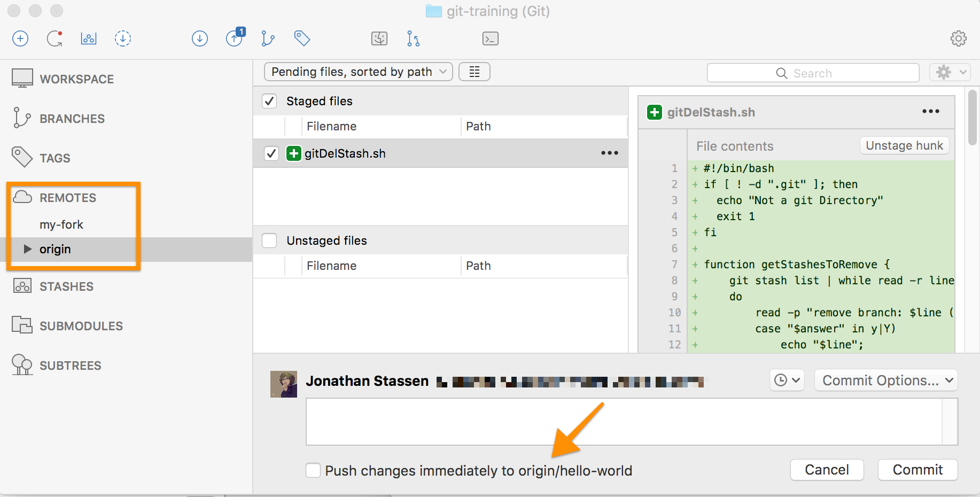This screenshot has height=497, width=980.
Task: Create a branch with the Branch toolbar icon
Action: 268,38
